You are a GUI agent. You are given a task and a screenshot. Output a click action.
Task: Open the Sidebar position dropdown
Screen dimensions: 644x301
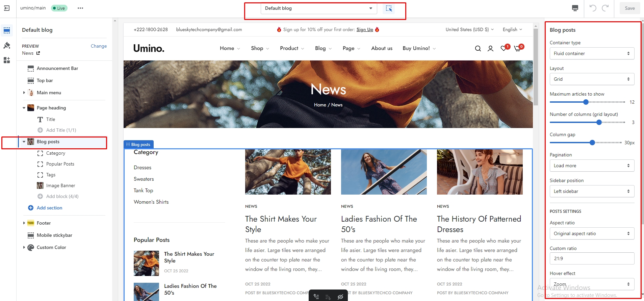click(x=592, y=191)
